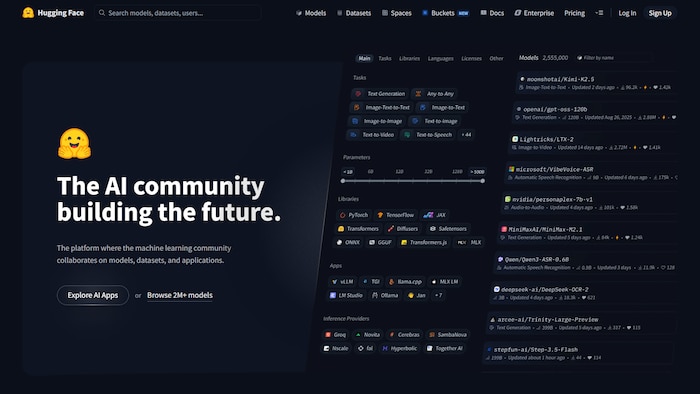700x394 pixels.
Task: Open the Docs nav link
Action: tap(492, 13)
